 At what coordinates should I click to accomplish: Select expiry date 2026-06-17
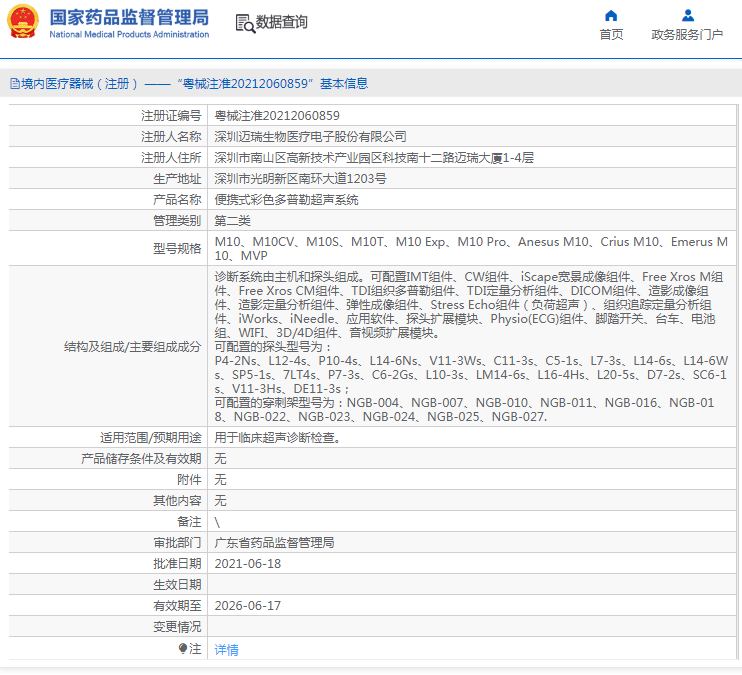(x=247, y=605)
